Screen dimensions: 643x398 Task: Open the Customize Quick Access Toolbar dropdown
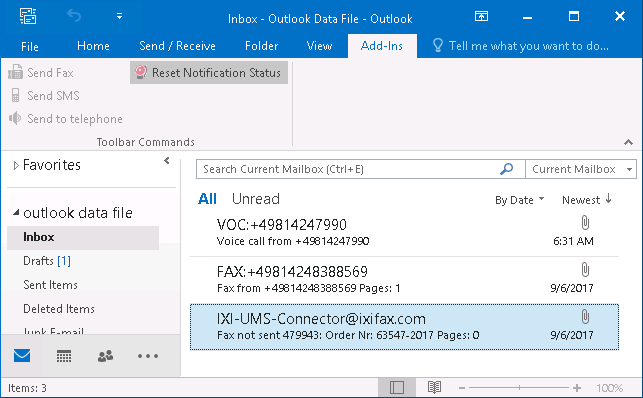[119, 16]
